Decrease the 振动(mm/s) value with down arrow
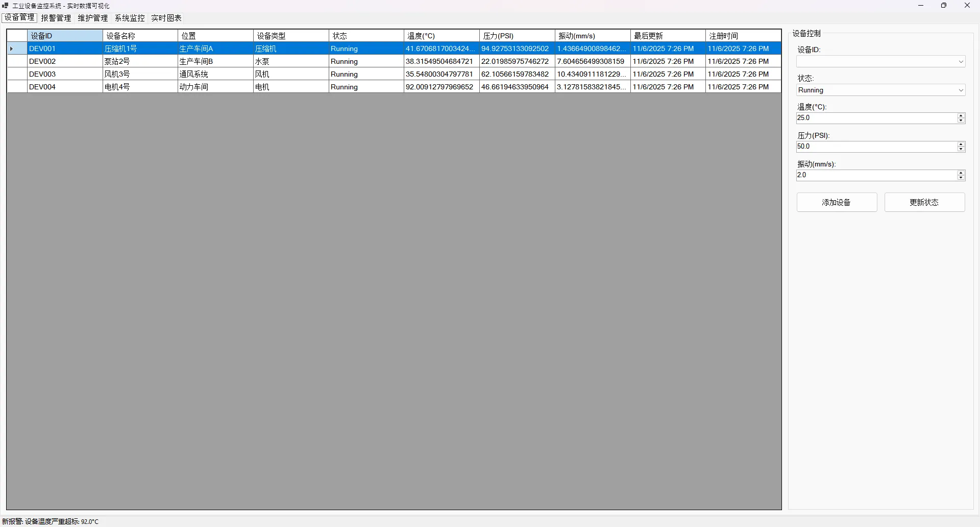Screen dimensions: 980x527 point(961,178)
